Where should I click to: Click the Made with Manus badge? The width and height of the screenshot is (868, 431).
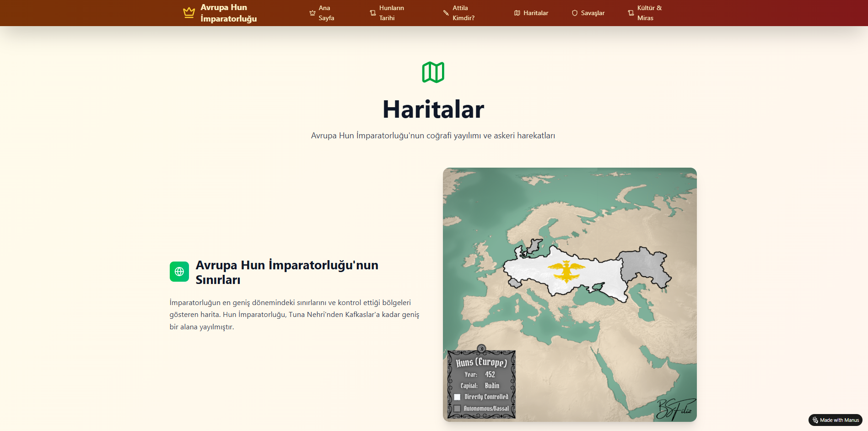click(x=835, y=420)
